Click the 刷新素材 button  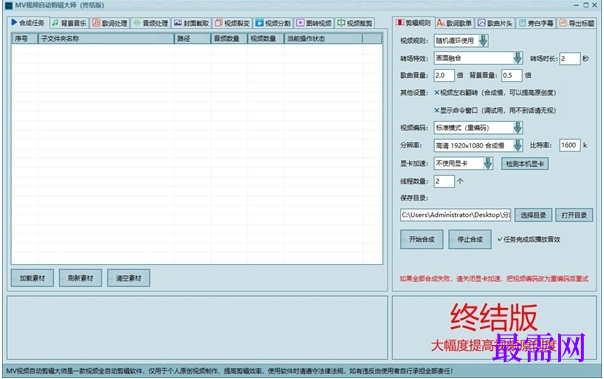(81, 278)
